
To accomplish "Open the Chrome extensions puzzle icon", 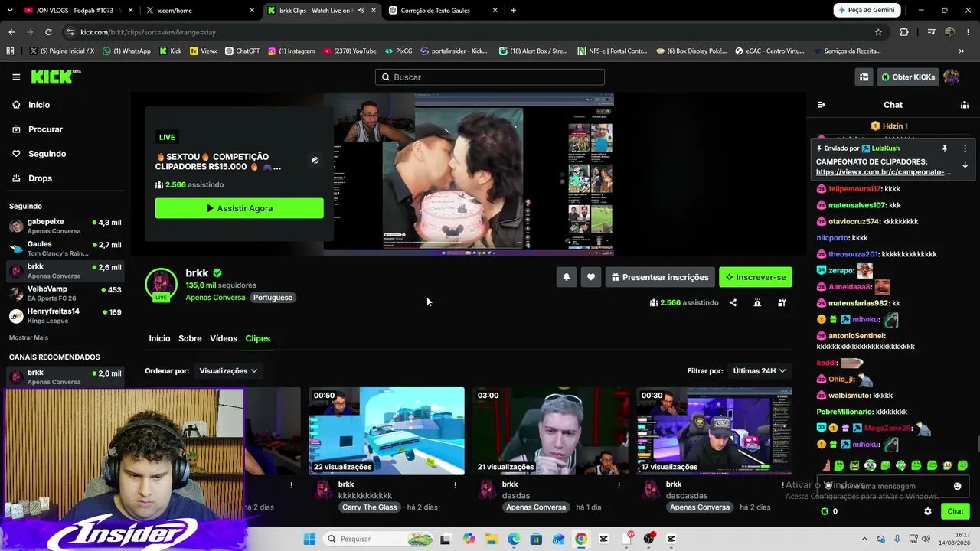I will click(x=904, y=32).
